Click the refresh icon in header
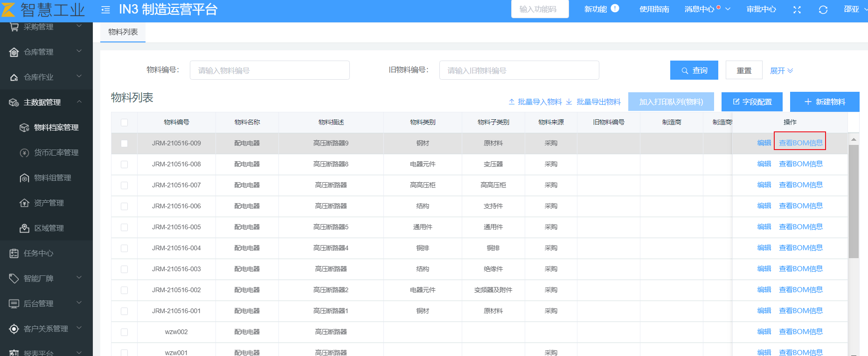The image size is (868, 356). (x=823, y=10)
